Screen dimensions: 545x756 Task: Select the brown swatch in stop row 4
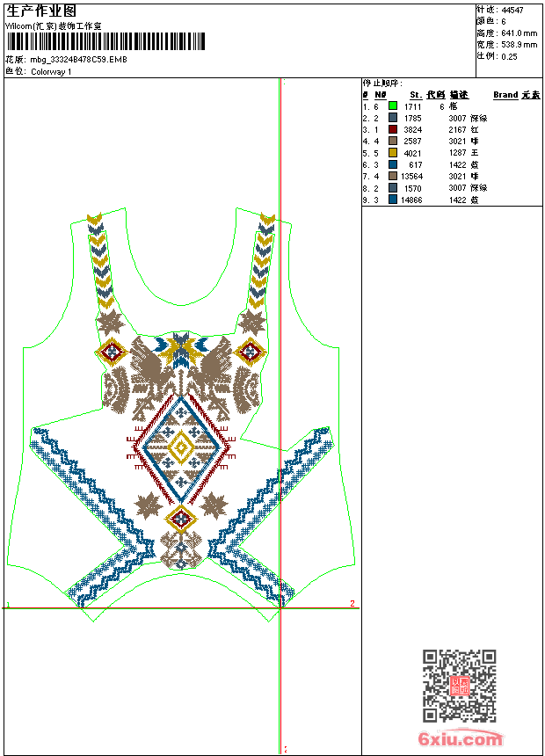pos(393,141)
